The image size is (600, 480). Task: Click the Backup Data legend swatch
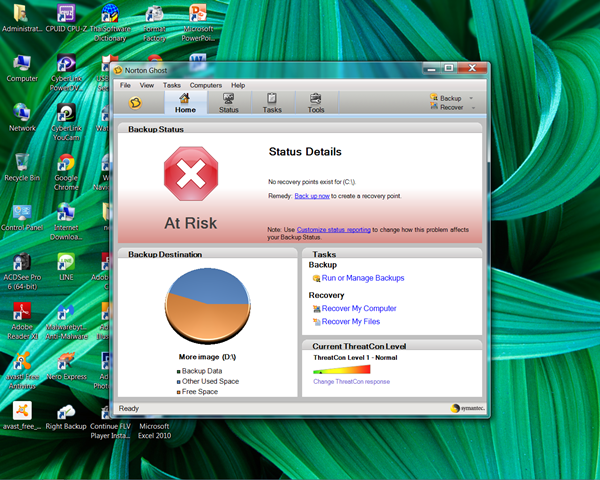point(178,371)
